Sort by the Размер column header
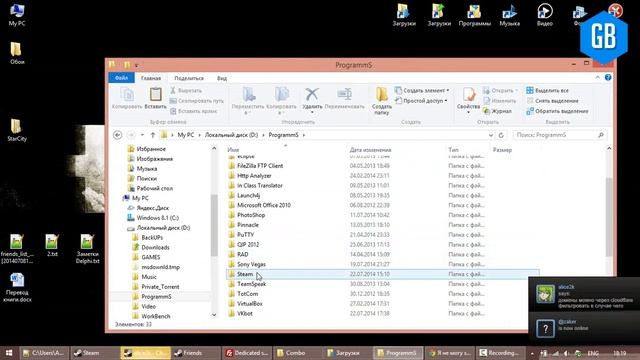The height and width of the screenshot is (360, 640). 502,150
